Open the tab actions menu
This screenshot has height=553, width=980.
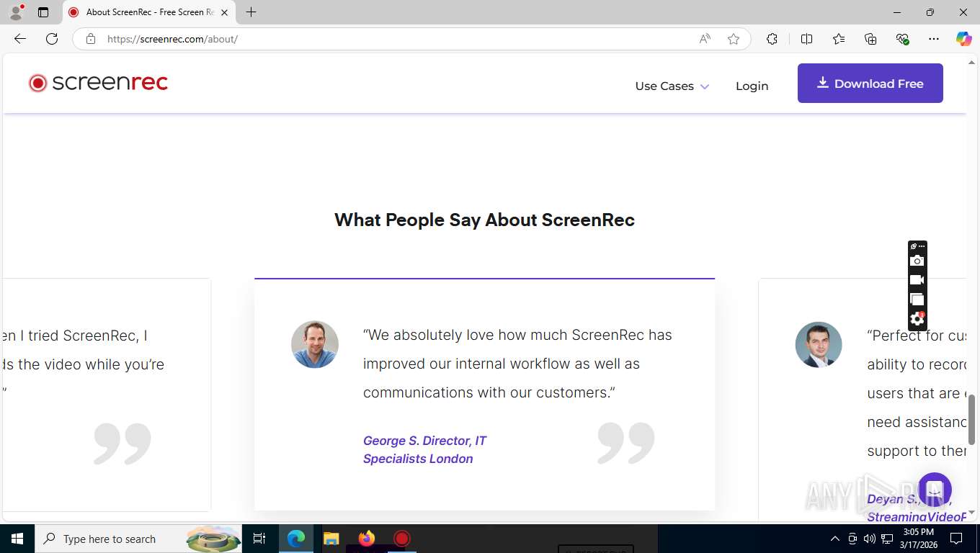coord(43,12)
